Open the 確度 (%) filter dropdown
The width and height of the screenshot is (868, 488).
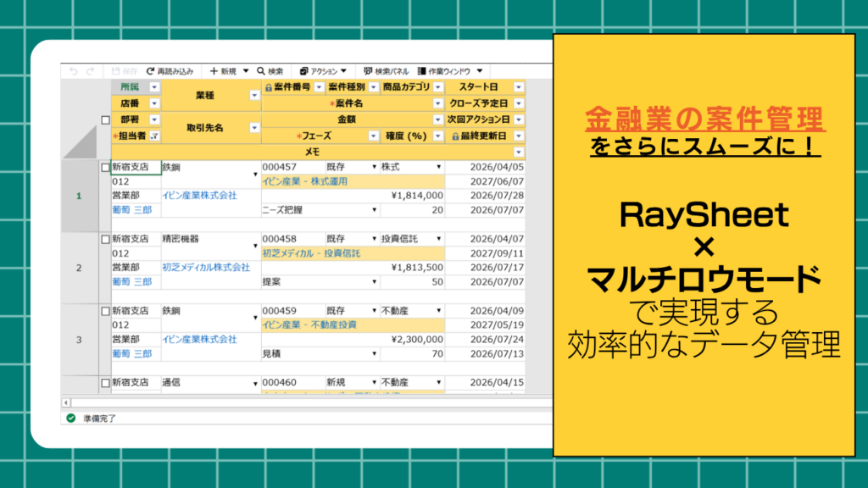point(438,136)
